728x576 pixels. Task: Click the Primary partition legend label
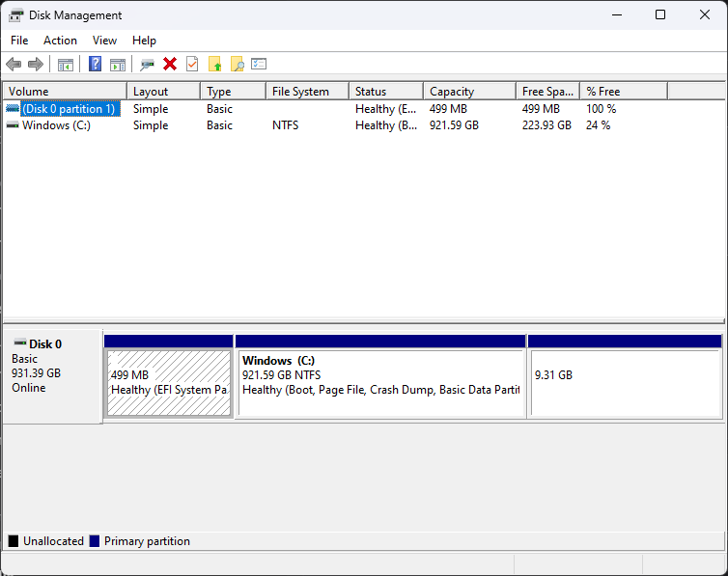click(x=147, y=541)
